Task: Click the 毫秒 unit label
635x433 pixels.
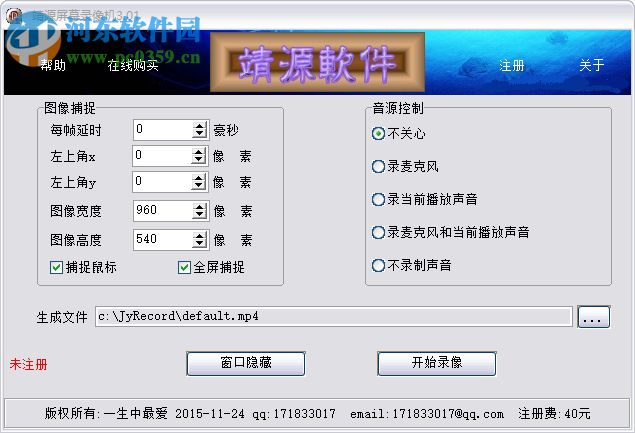Action: pyautogui.click(x=226, y=130)
